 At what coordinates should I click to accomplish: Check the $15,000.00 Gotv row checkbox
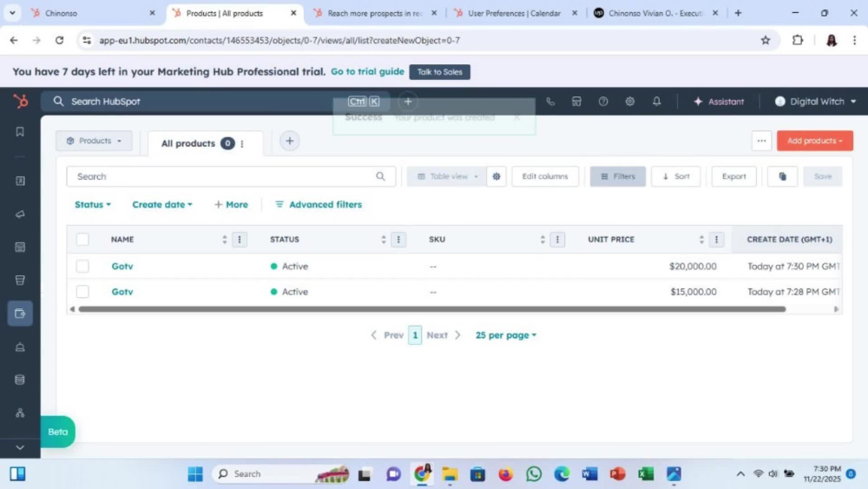click(x=82, y=292)
